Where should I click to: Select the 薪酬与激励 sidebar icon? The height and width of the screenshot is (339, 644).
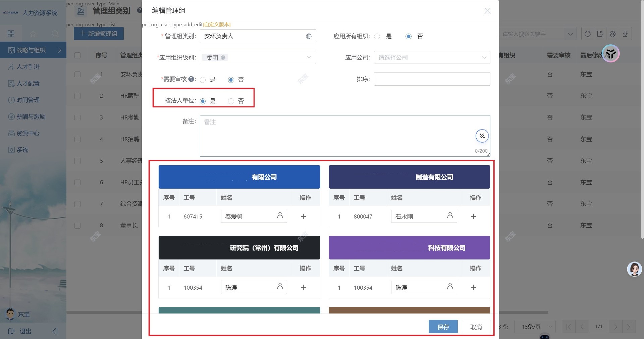pyautogui.click(x=11, y=116)
